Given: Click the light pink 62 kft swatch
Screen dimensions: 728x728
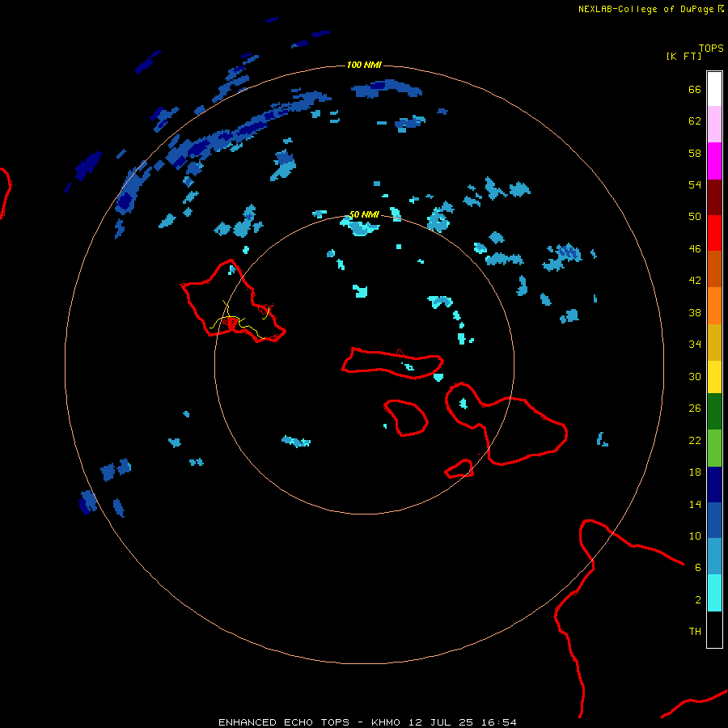Looking at the screenshot, I should [x=714, y=125].
